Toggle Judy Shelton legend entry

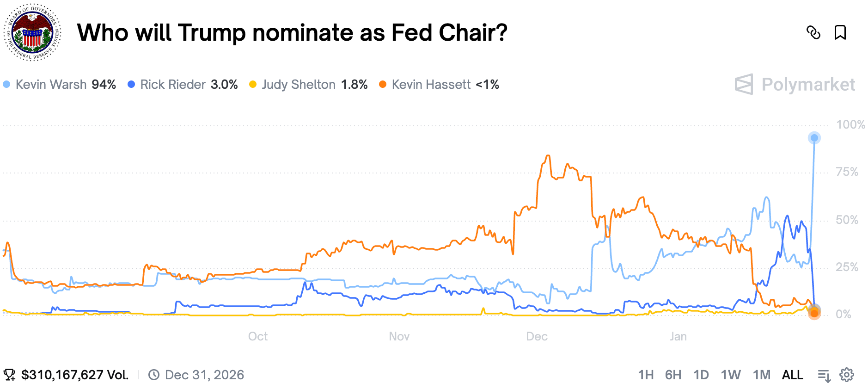(x=308, y=85)
